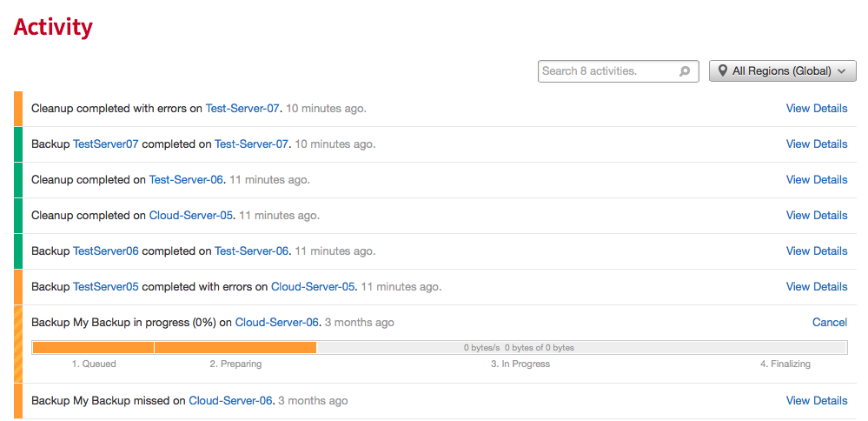Click the Search 8 activities field
868x421 pixels.
pos(608,71)
